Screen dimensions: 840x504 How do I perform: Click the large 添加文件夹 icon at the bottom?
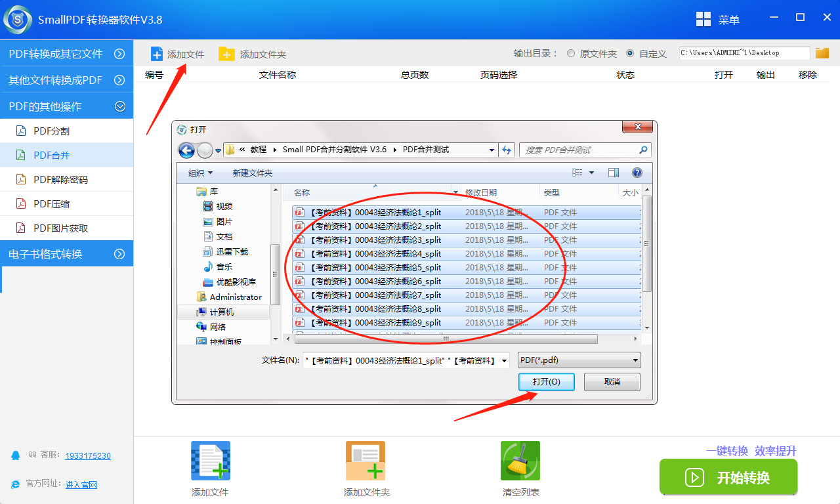pyautogui.click(x=366, y=461)
